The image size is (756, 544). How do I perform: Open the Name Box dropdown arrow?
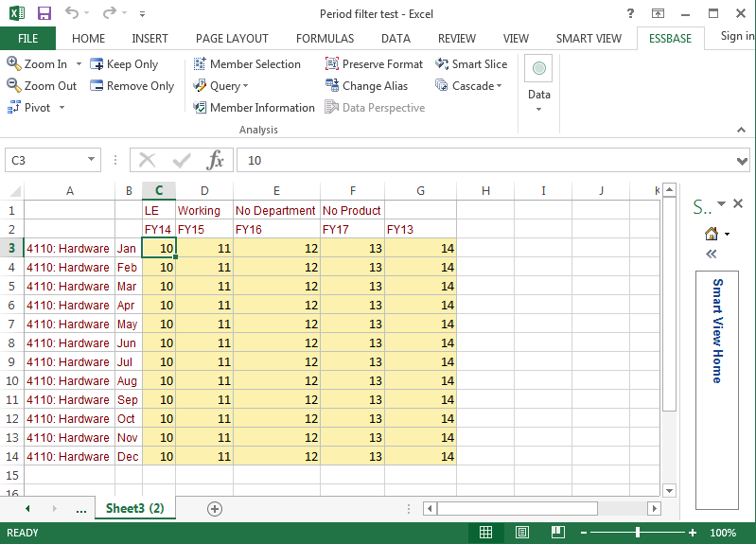coord(91,161)
